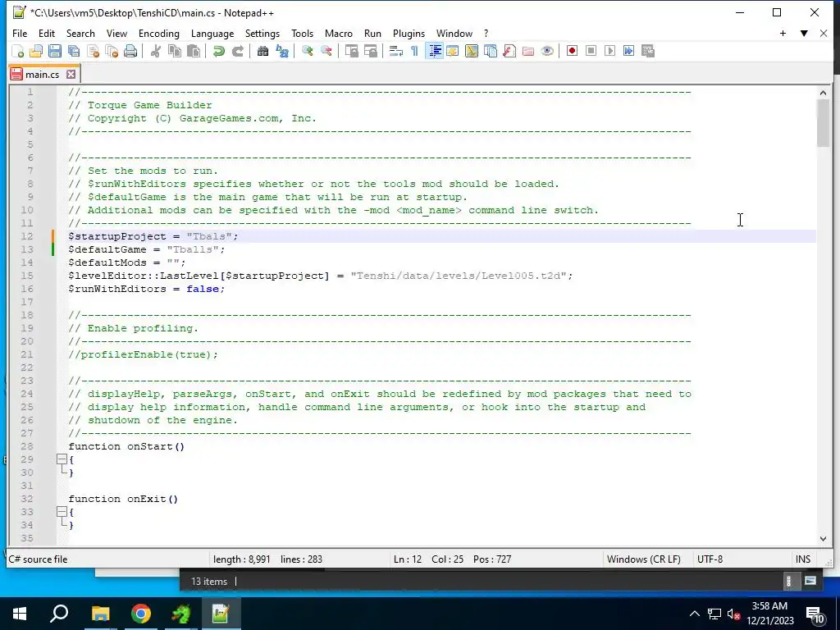
Task: Collapse the onStart function fold marker
Action: pos(62,459)
